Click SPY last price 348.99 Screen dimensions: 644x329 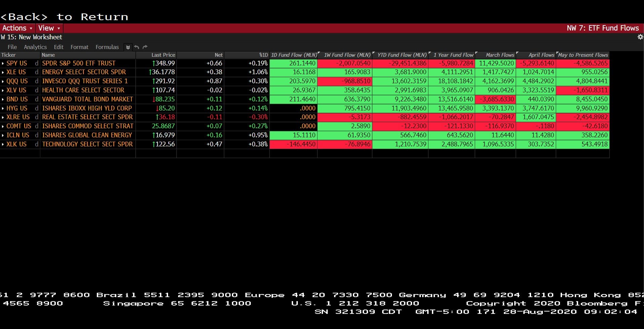pos(163,63)
